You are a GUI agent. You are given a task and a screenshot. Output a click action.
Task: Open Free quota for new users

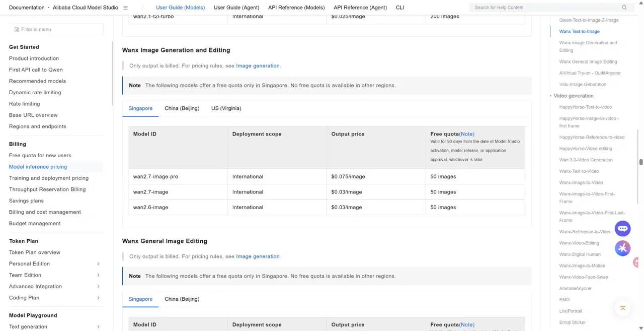40,156
